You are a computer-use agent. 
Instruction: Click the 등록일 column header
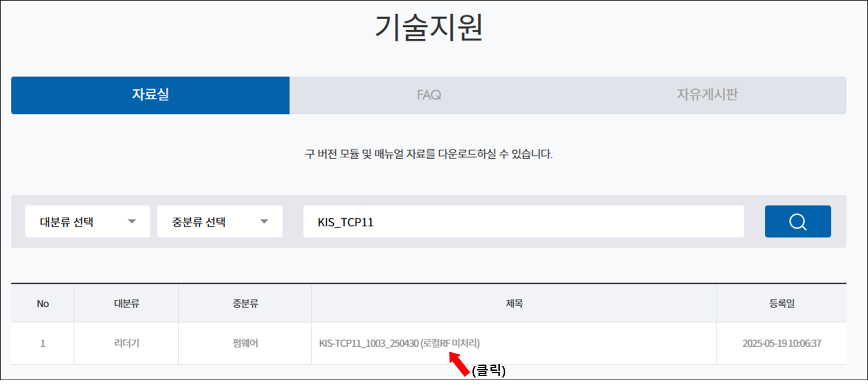[782, 304]
